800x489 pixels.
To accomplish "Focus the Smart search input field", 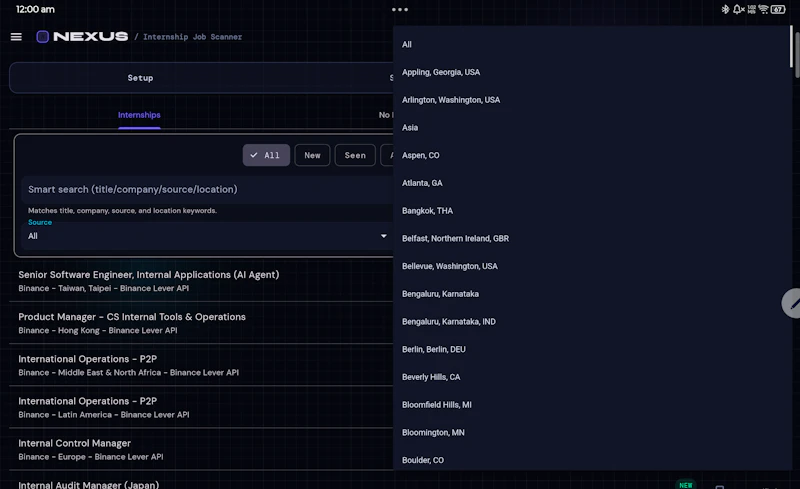I will (208, 189).
